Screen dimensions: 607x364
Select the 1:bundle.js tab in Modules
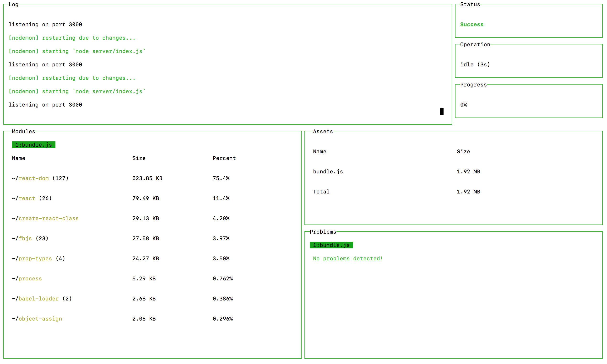click(34, 145)
